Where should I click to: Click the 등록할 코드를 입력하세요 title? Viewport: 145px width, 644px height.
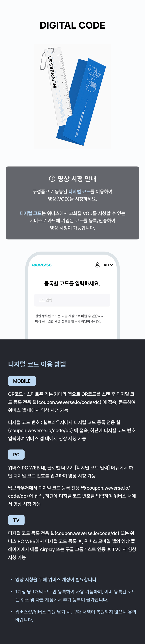tap(72, 283)
